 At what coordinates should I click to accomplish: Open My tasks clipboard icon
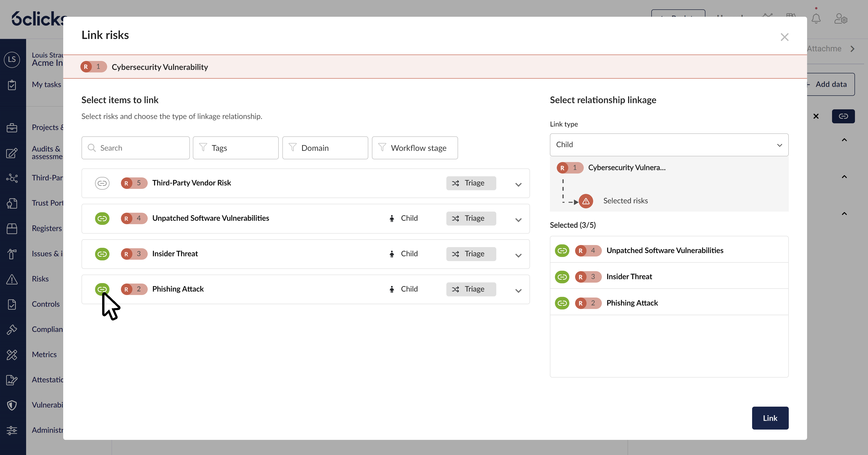pos(12,85)
